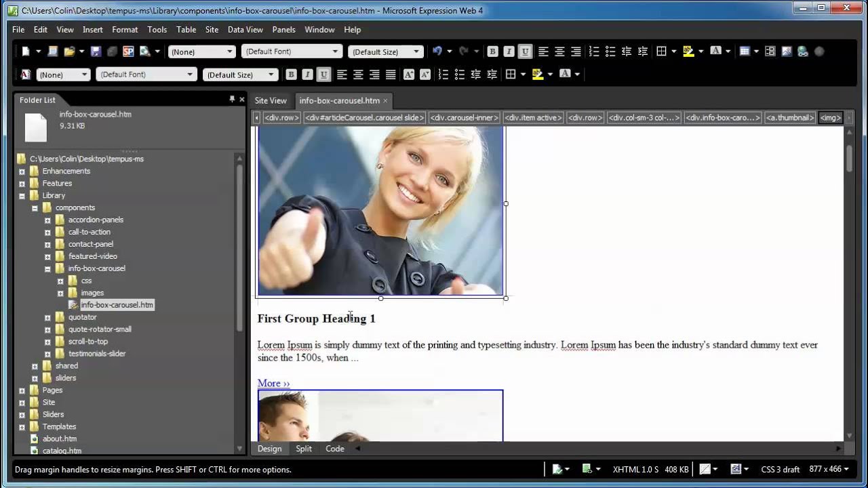
Task: Close the info-box-carousel.htm tab
Action: [385, 100]
